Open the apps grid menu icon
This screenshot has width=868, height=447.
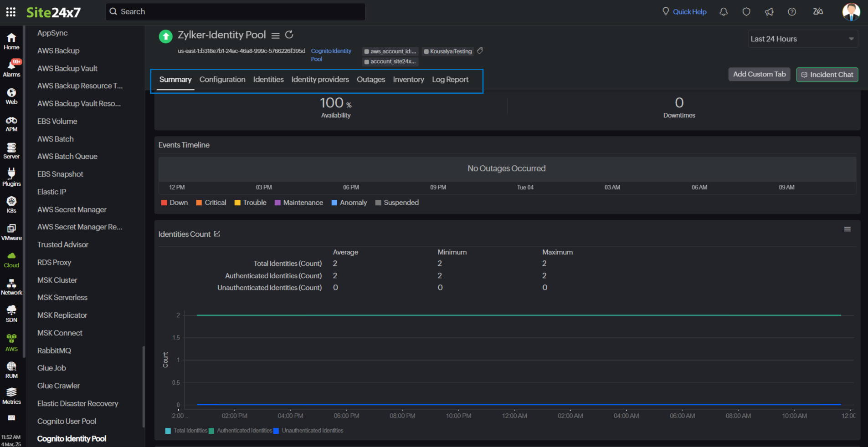(x=11, y=12)
